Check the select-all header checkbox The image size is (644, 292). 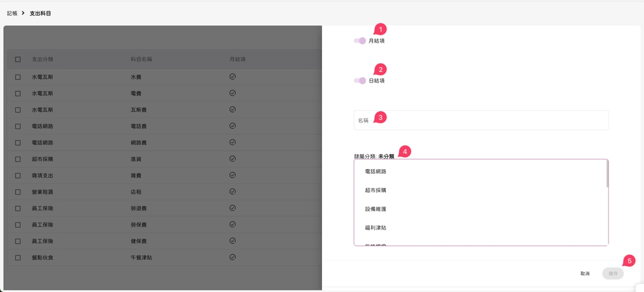click(18, 59)
